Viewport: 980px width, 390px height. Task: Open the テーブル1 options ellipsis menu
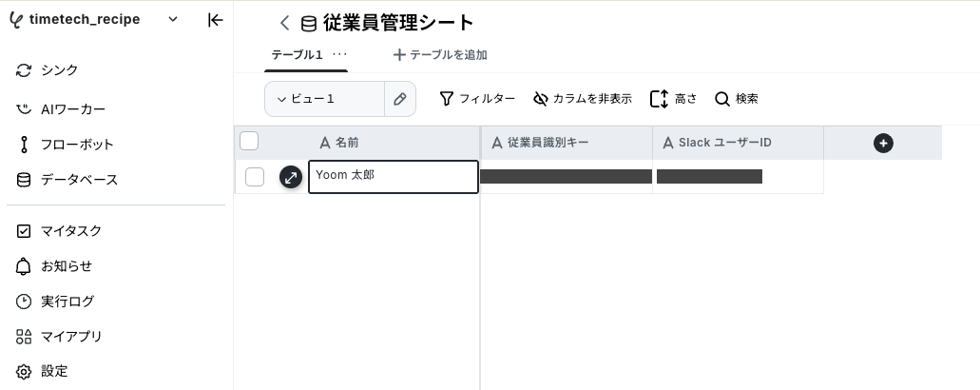tap(339, 54)
